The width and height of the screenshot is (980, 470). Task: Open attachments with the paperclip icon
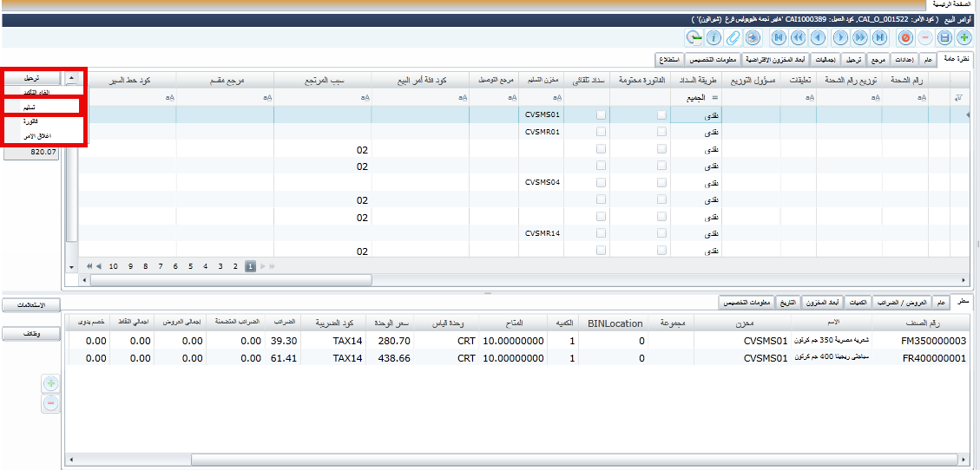733,37
